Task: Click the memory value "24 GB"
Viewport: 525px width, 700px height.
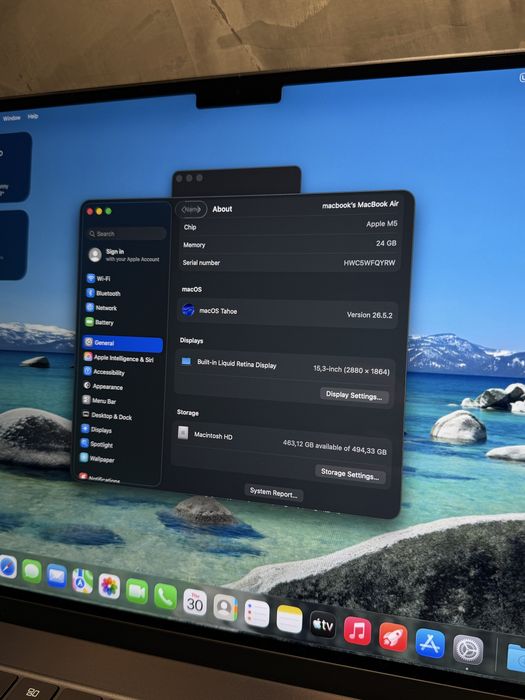Action: [x=386, y=243]
